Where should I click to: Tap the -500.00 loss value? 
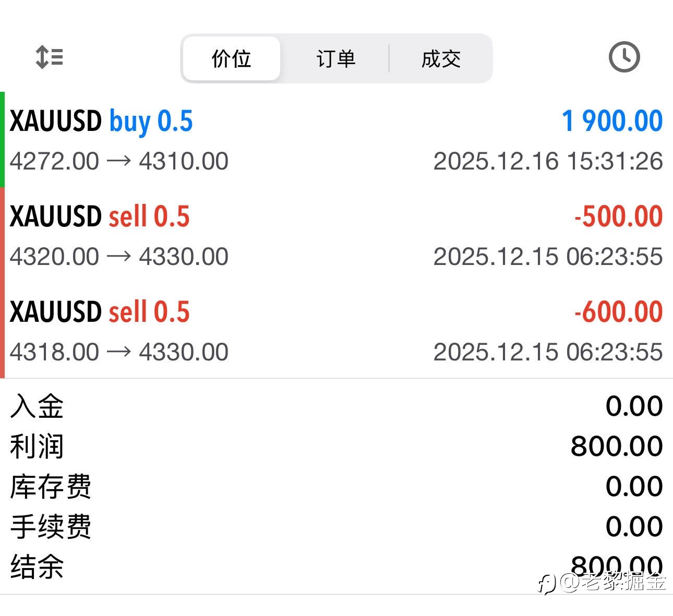tap(618, 216)
